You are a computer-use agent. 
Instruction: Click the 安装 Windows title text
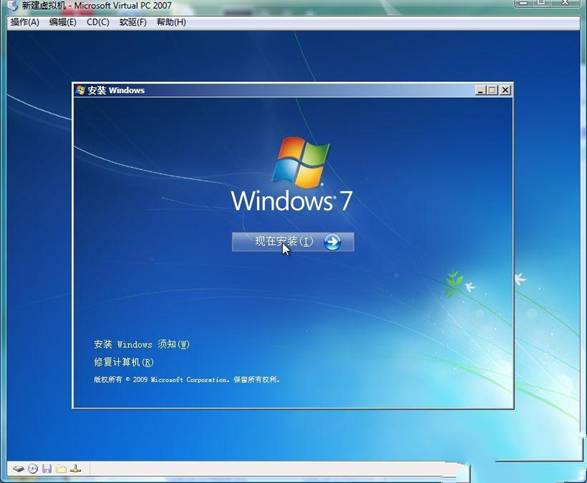pyautogui.click(x=116, y=90)
